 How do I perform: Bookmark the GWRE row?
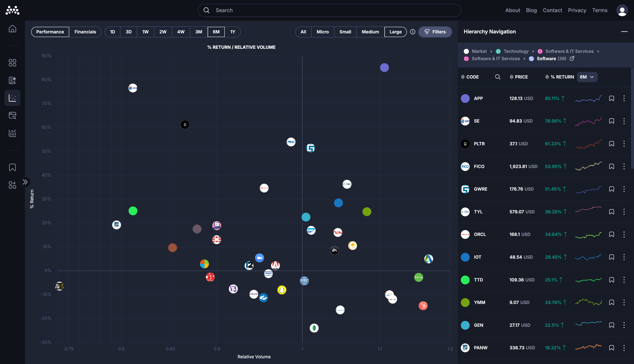[611, 189]
